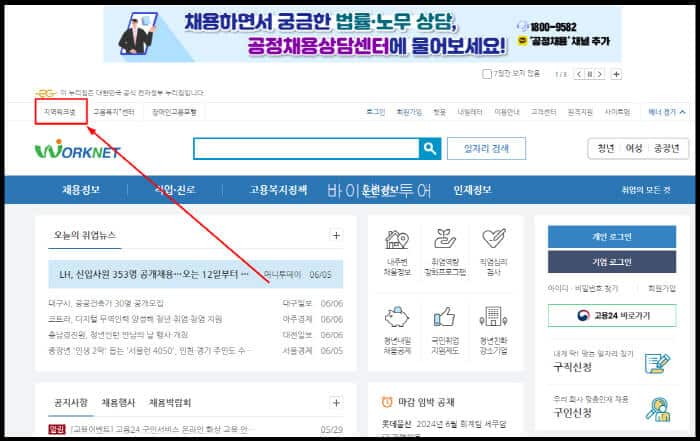Screen dimensions: 700x441
Task: Open 사이트맵 in the top utility bar
Action: click(x=617, y=112)
